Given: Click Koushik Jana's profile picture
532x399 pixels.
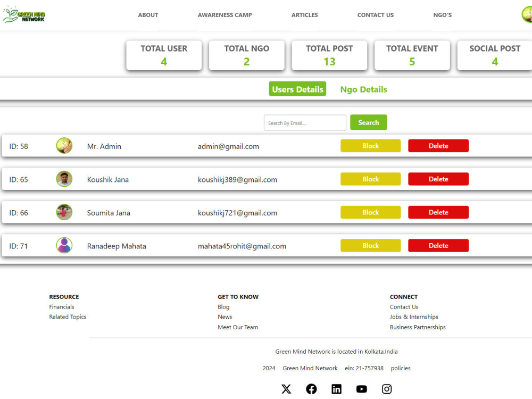Looking at the screenshot, I should click(64, 179).
